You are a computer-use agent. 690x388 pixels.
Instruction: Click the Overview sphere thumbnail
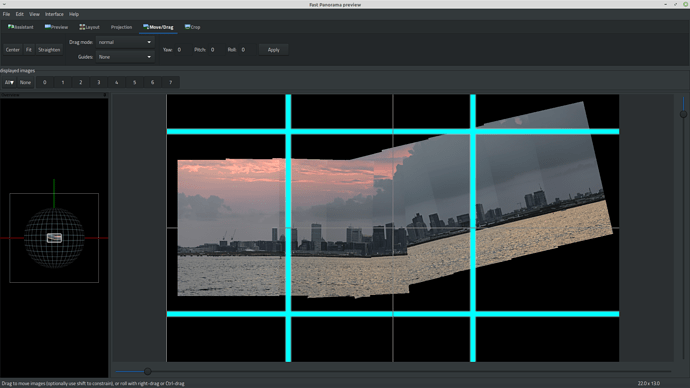[54, 238]
